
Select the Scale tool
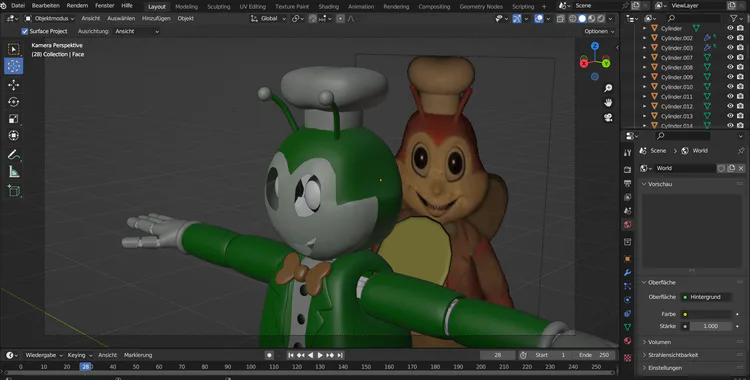point(13,119)
